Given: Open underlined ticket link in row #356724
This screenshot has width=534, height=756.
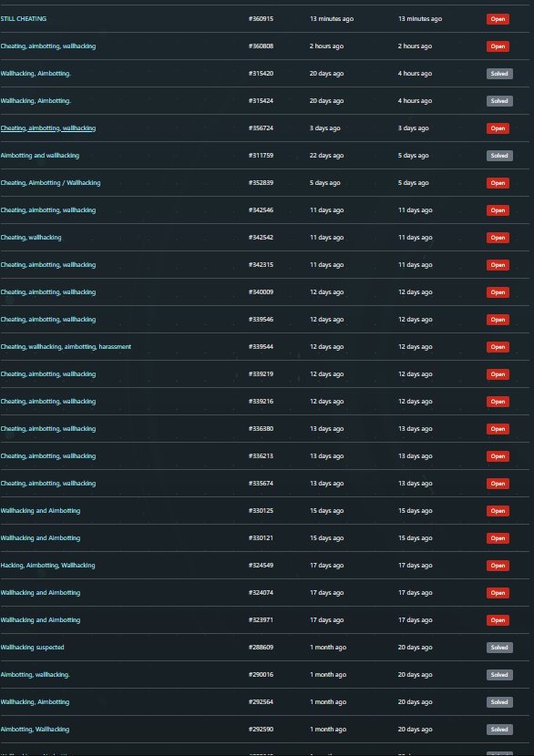Looking at the screenshot, I should click(48, 128).
